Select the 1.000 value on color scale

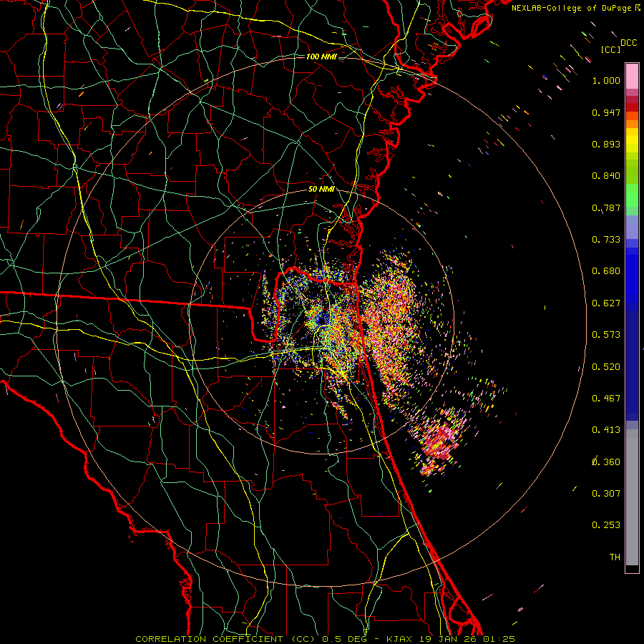point(606,80)
